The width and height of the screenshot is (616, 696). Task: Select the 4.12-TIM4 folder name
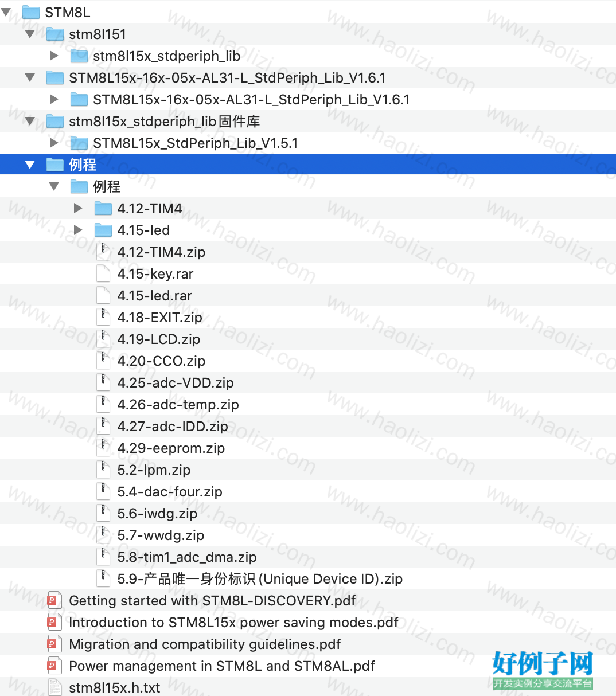[150, 209]
